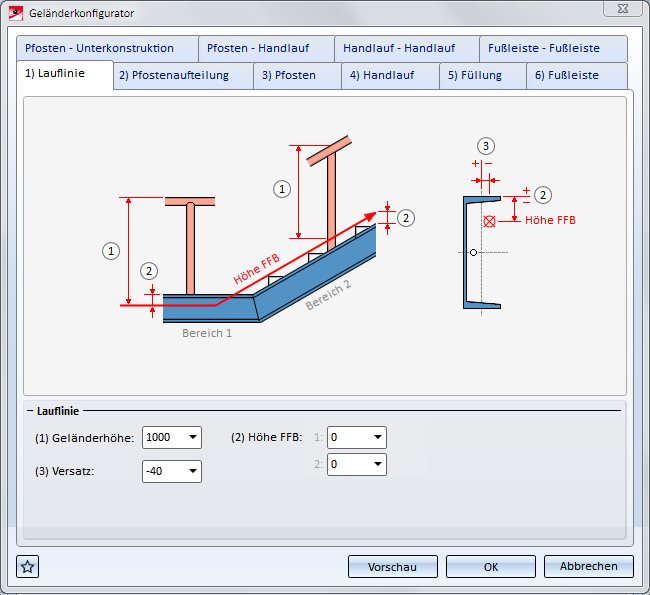The width and height of the screenshot is (650, 595).
Task: Click the Höhe FFB text beside the profile section
Action: pyautogui.click(x=550, y=220)
